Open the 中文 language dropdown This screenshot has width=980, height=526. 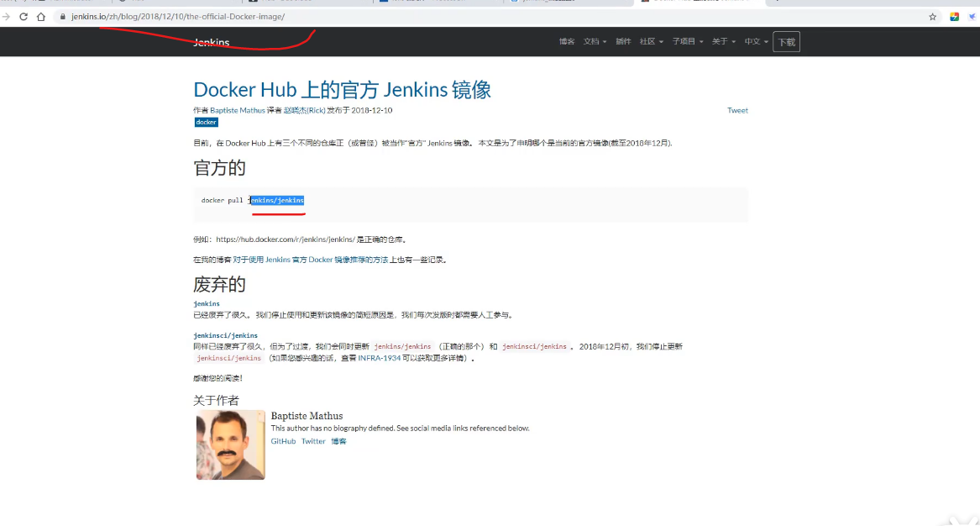(x=756, y=41)
